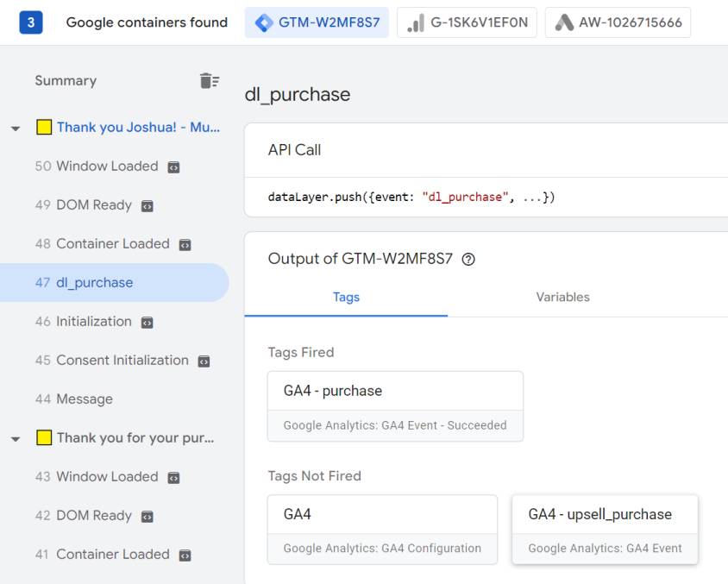Select event 49 DOM Ready
The image size is (728, 584).
pyautogui.click(x=84, y=204)
